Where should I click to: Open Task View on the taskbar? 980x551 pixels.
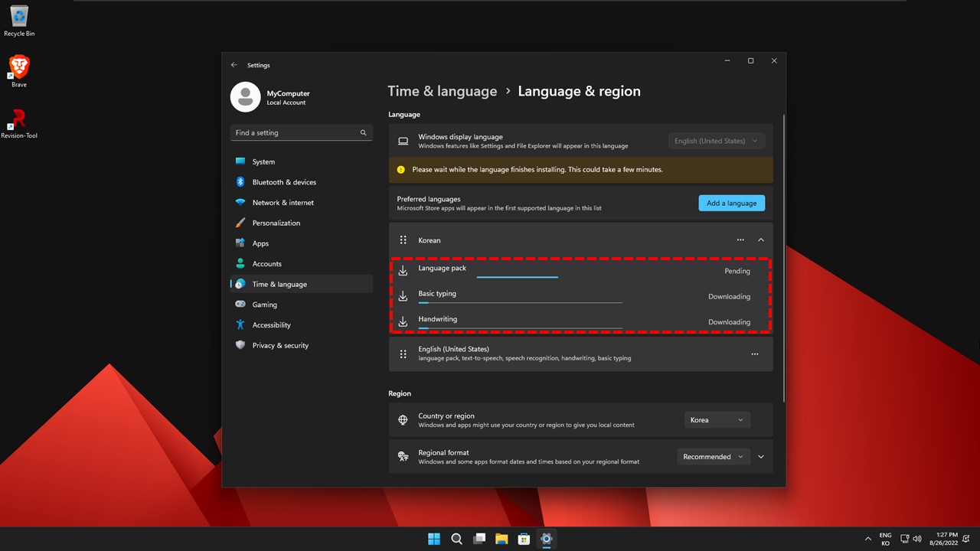(x=479, y=539)
